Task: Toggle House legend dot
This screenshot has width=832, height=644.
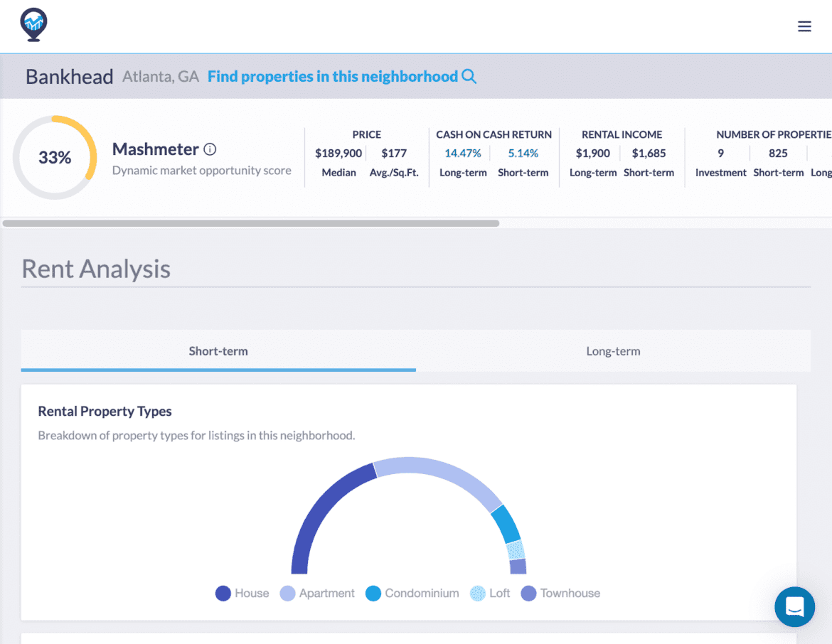Action: (223, 594)
